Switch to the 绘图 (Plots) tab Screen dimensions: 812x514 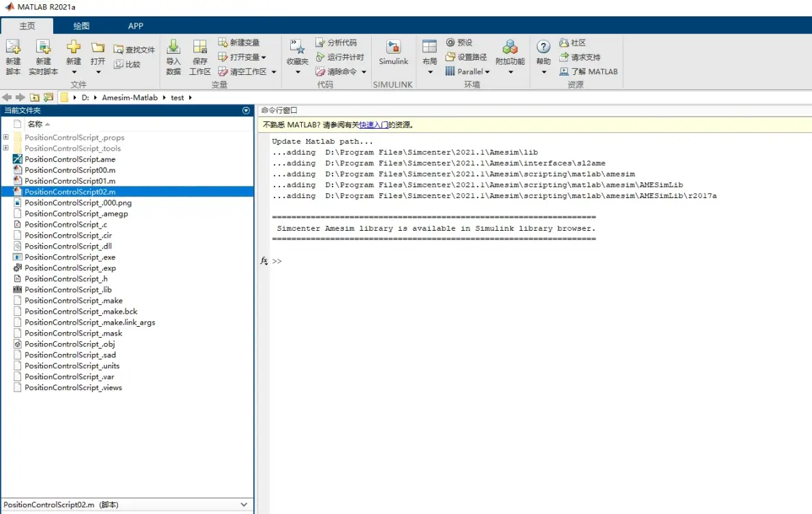click(x=81, y=26)
